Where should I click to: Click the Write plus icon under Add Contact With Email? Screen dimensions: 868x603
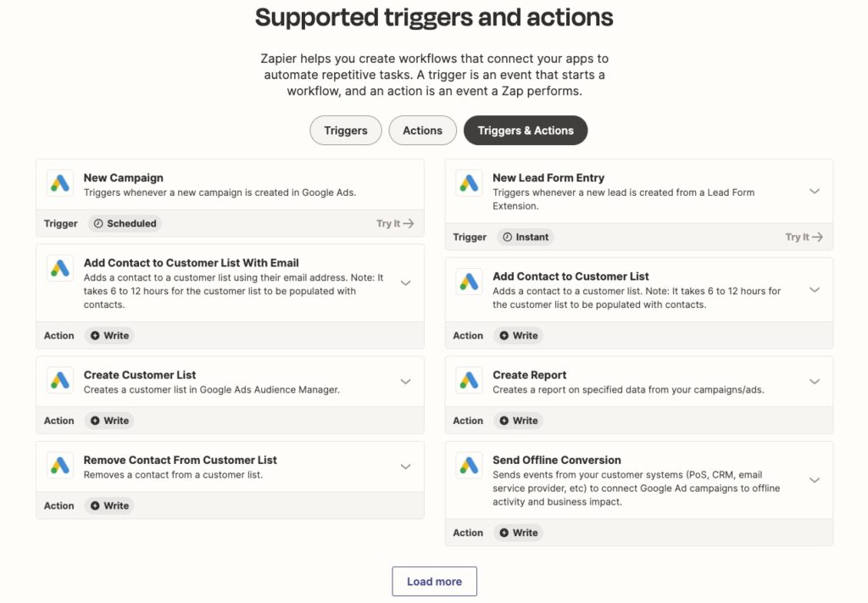(95, 336)
